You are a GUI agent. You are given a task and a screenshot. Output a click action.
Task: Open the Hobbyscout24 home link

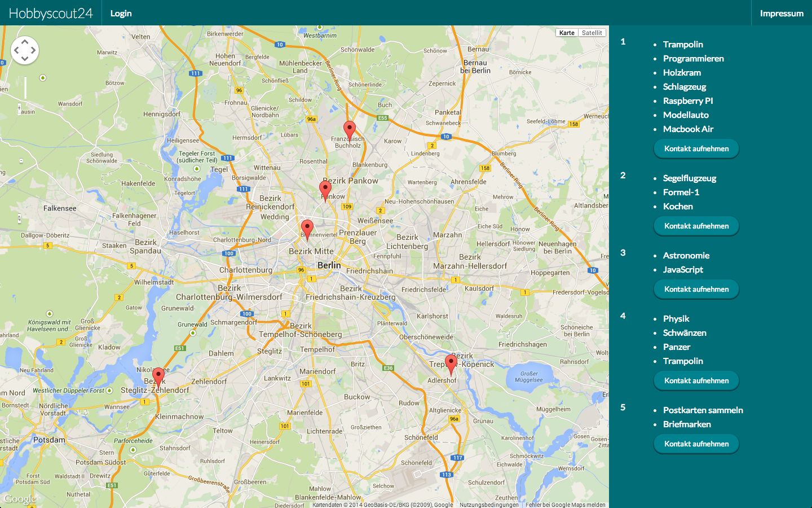point(51,13)
